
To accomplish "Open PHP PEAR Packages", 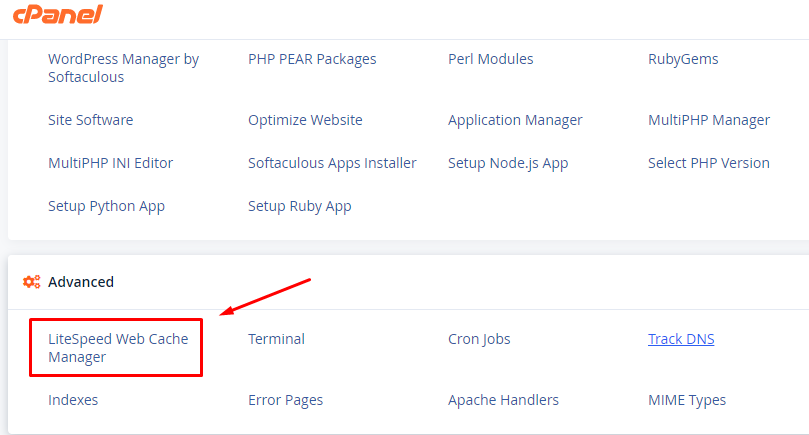I will click(x=312, y=59).
